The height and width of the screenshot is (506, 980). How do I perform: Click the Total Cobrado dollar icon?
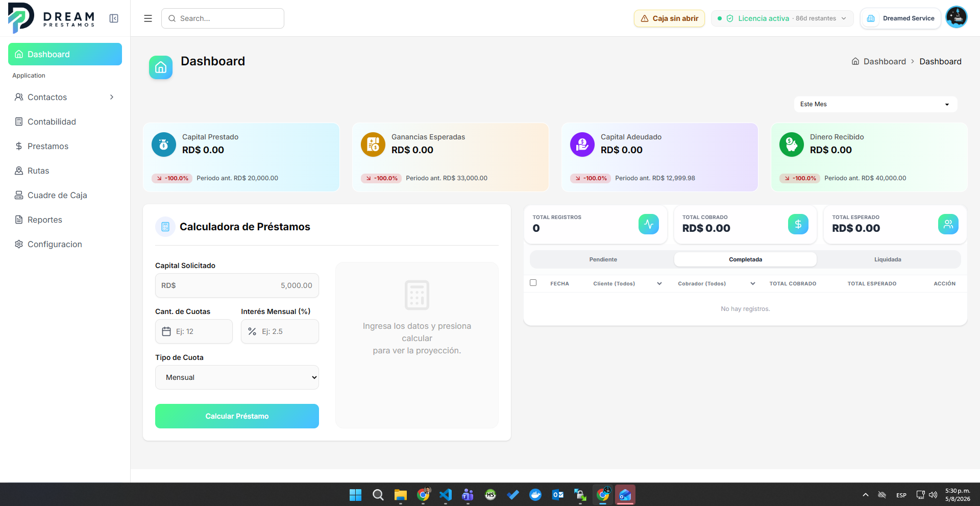pyautogui.click(x=798, y=224)
